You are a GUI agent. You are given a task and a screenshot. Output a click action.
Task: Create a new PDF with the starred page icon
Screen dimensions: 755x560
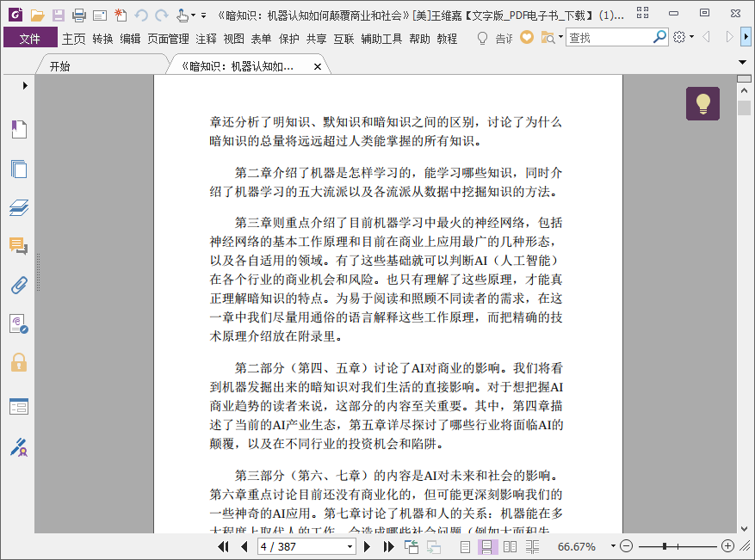coord(121,15)
